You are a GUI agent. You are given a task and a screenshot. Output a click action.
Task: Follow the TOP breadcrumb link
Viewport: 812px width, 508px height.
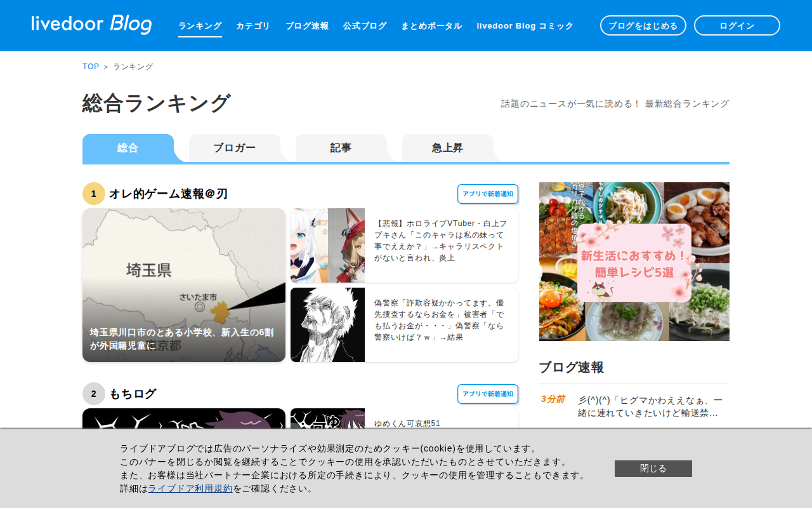91,67
